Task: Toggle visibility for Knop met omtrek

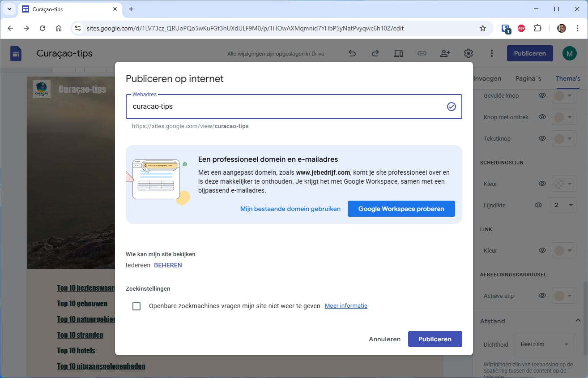Action: (x=542, y=117)
